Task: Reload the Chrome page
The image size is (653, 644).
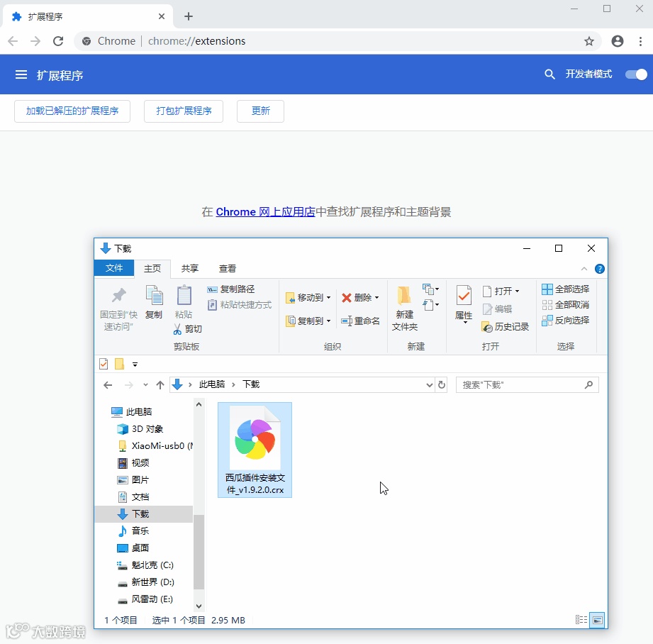Action: (x=58, y=41)
